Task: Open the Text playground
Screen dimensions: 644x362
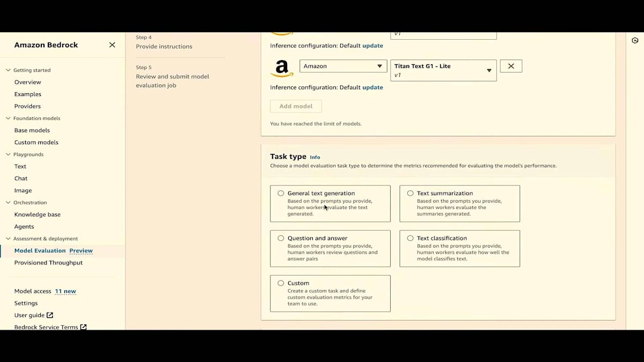Action: click(x=20, y=166)
